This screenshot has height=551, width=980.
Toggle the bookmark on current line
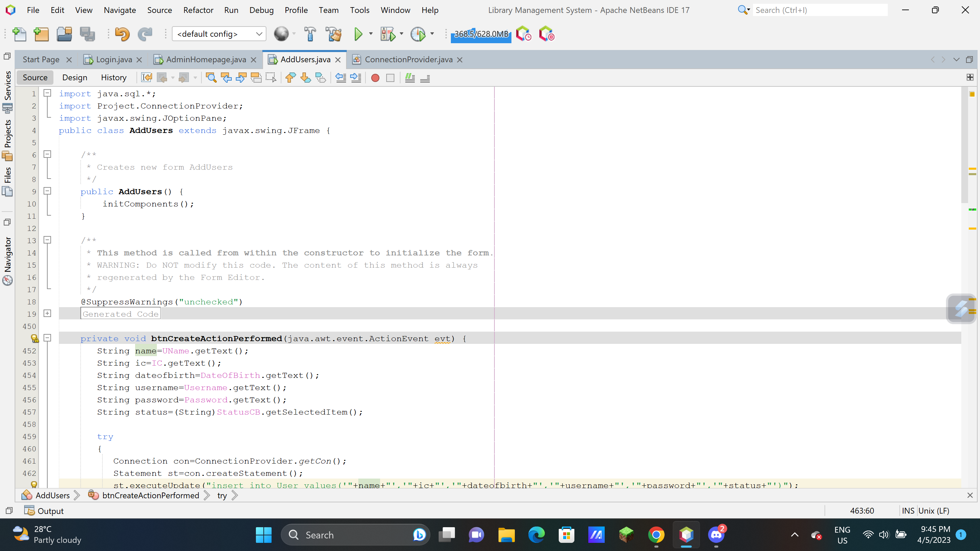click(321, 78)
